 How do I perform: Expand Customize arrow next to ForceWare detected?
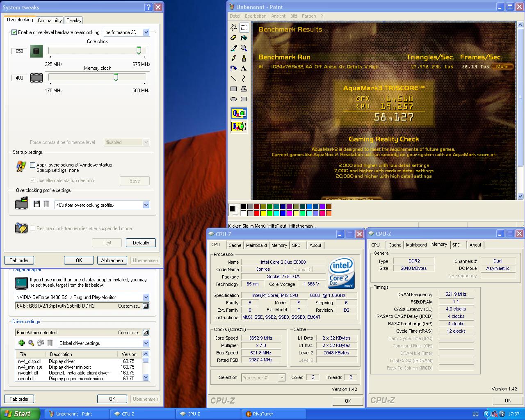[146, 333]
